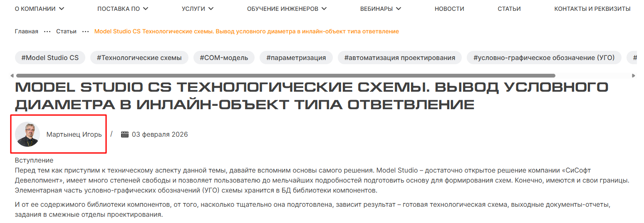
Task: Click the Главная breadcrumb link
Action: 26,31
